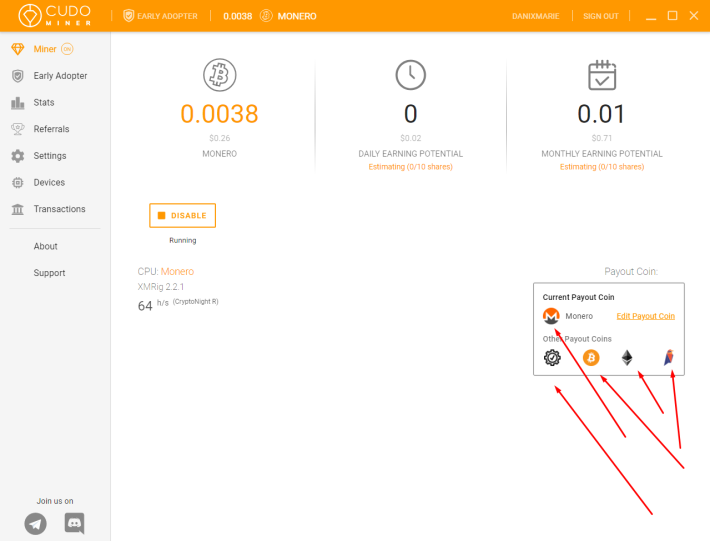Image resolution: width=710 pixels, height=541 pixels.
Task: Select the Ethereum payout coin icon
Action: (x=627, y=358)
